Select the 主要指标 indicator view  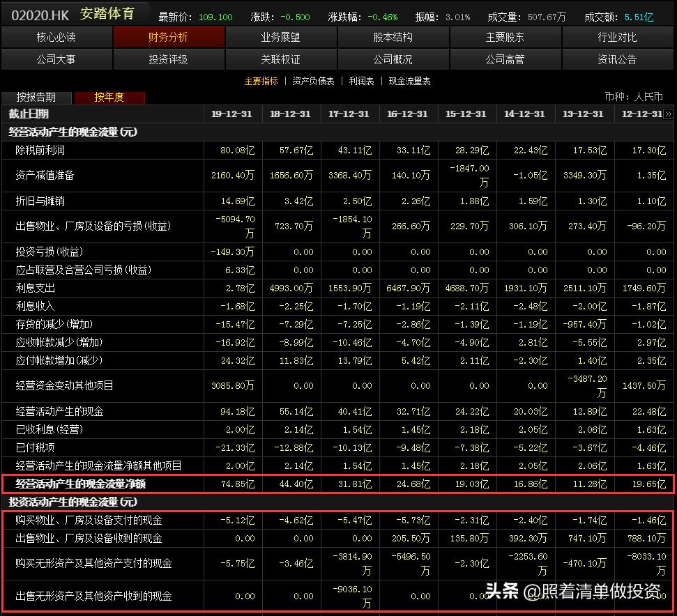click(263, 82)
